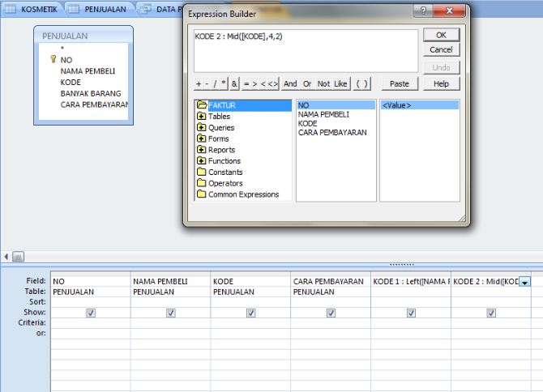Click the ampersand concatenation button

234,83
